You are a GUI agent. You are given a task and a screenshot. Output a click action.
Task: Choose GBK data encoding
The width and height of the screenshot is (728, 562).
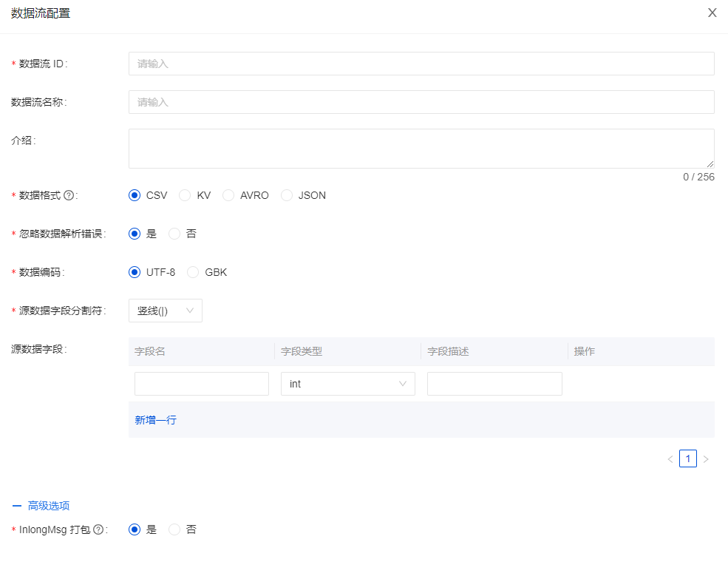pos(193,272)
